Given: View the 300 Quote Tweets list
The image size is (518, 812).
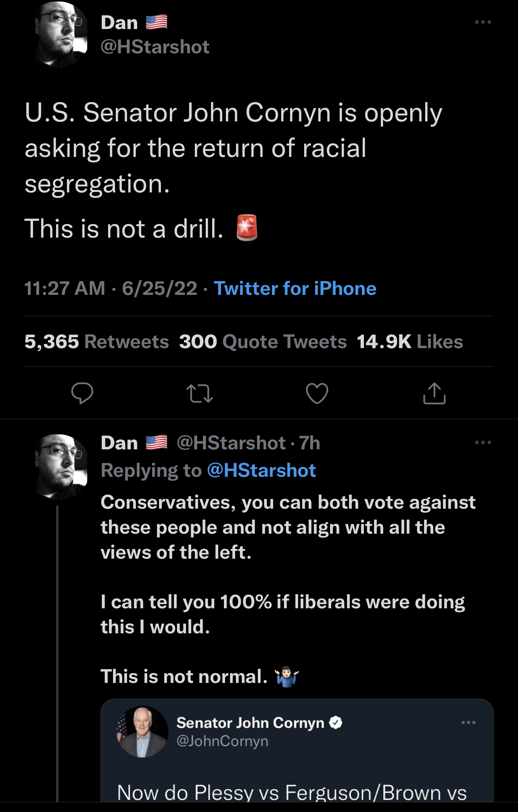Looking at the screenshot, I should 263,342.
